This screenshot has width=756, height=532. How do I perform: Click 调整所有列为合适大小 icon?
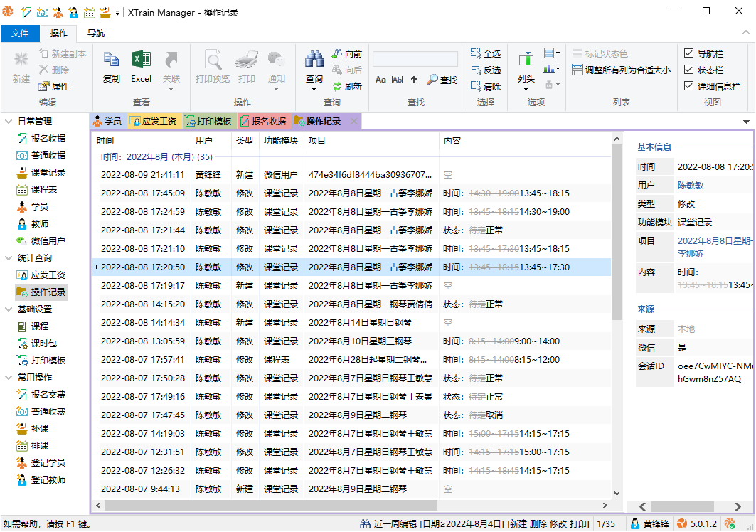pyautogui.click(x=577, y=70)
